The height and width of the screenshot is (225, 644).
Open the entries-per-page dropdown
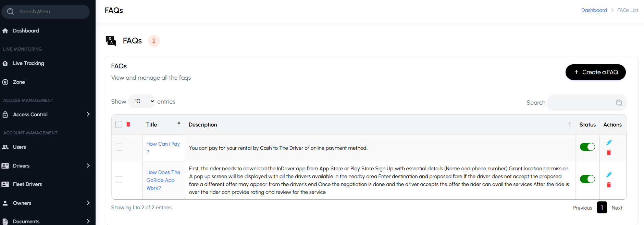point(142,101)
